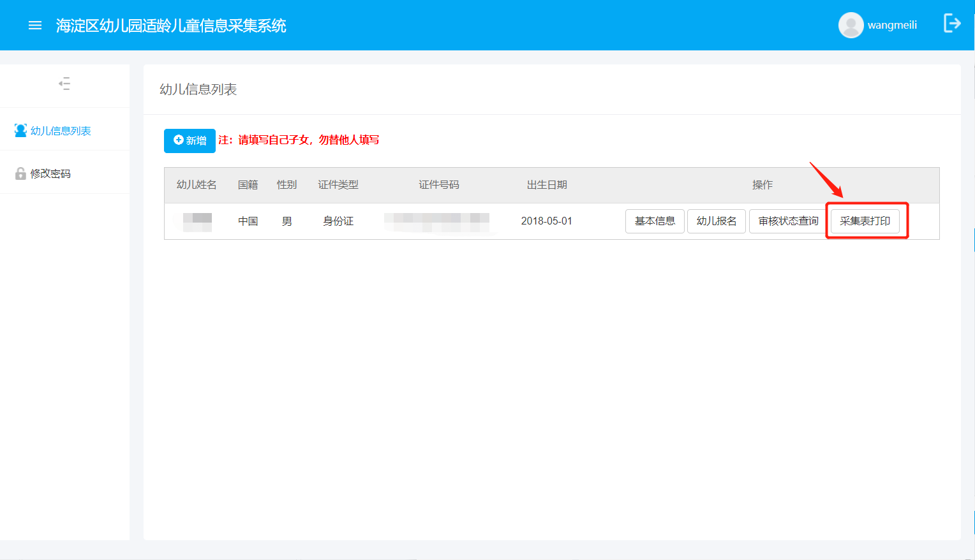This screenshot has width=975, height=560.
Task: Select the birth date cell 2018-05-01
Action: (x=547, y=221)
